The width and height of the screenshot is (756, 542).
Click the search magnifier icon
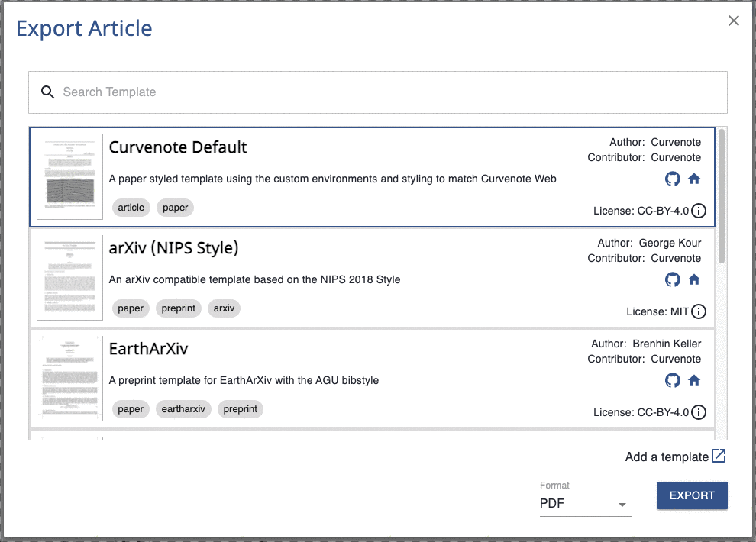(47, 92)
